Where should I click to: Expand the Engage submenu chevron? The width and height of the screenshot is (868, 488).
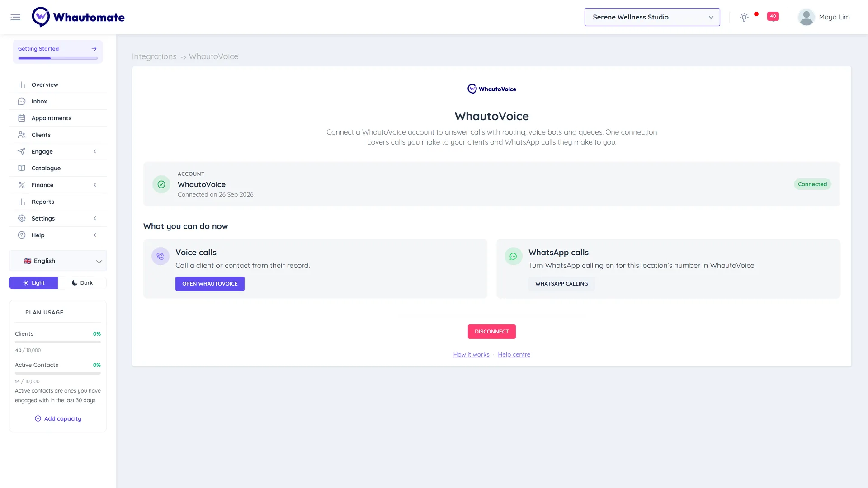coord(95,151)
